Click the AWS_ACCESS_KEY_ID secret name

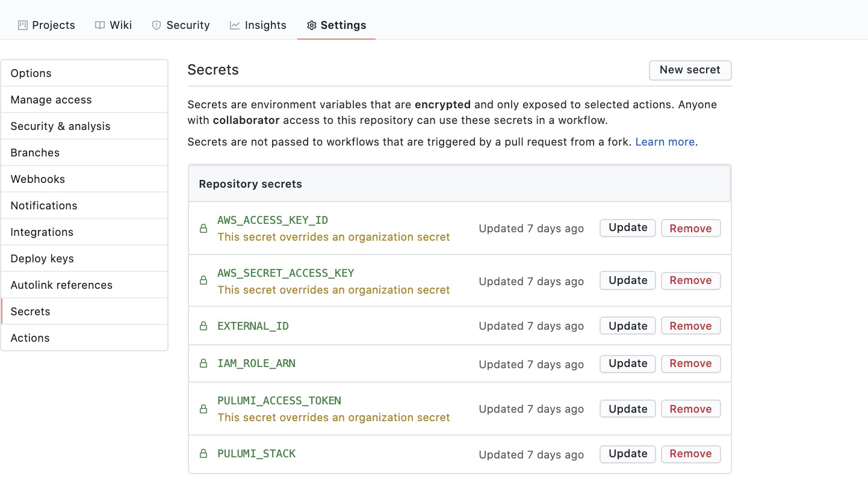(x=273, y=220)
